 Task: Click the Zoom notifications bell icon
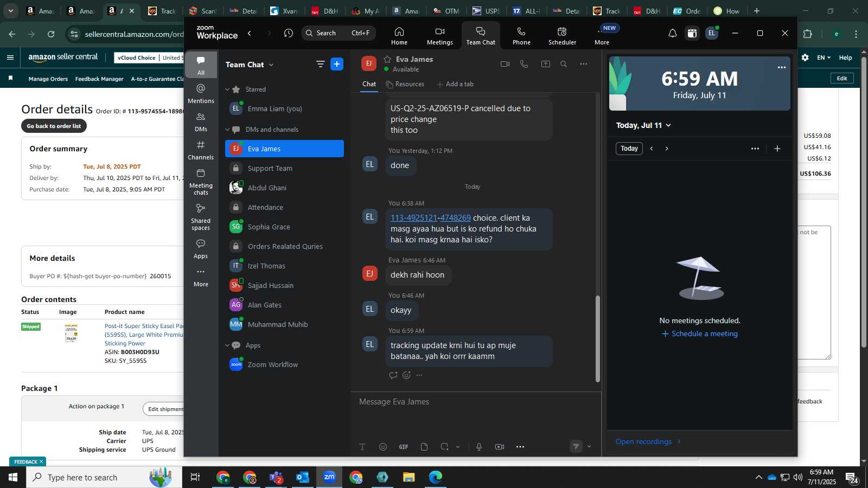pyautogui.click(x=672, y=33)
